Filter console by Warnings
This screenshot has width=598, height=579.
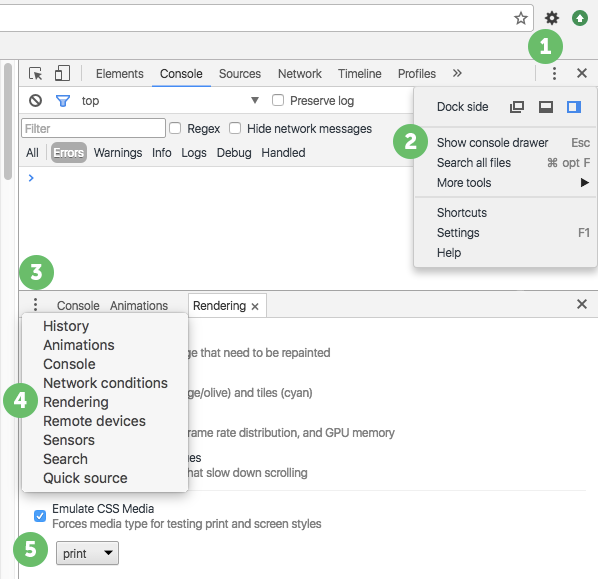pyautogui.click(x=118, y=153)
